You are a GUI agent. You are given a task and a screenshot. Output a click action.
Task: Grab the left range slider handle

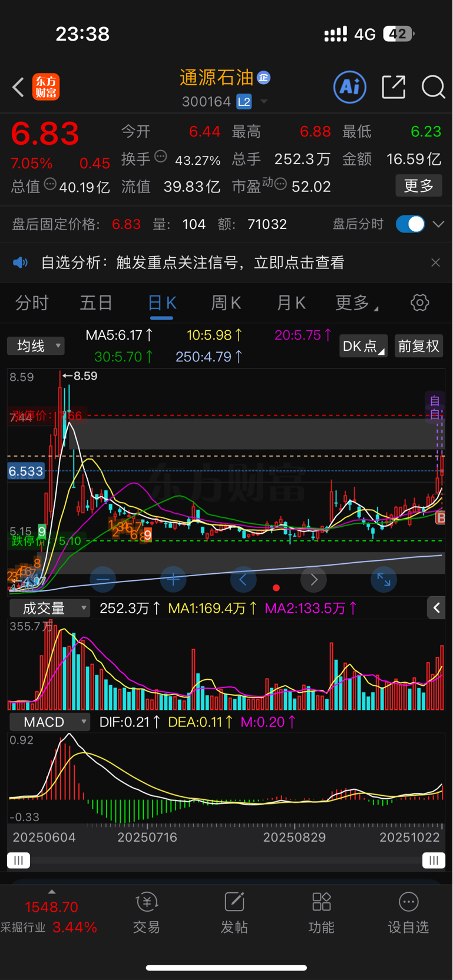coord(18,861)
